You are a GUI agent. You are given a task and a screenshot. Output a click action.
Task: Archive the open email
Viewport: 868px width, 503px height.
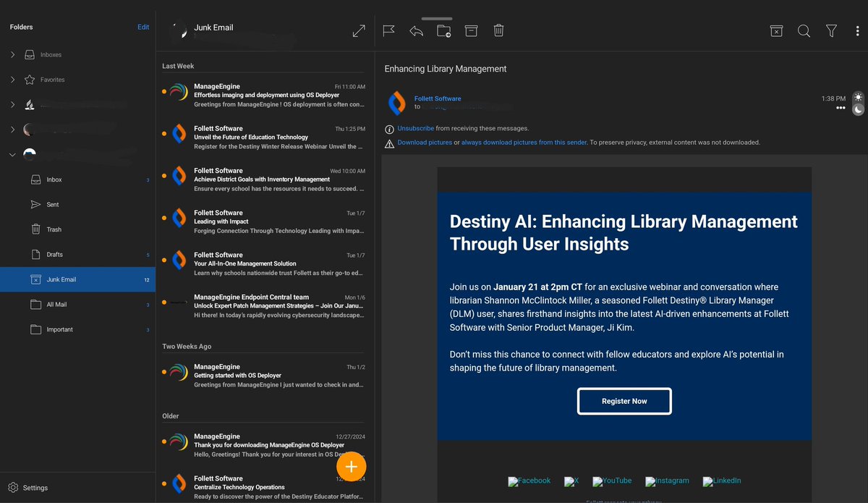point(471,30)
